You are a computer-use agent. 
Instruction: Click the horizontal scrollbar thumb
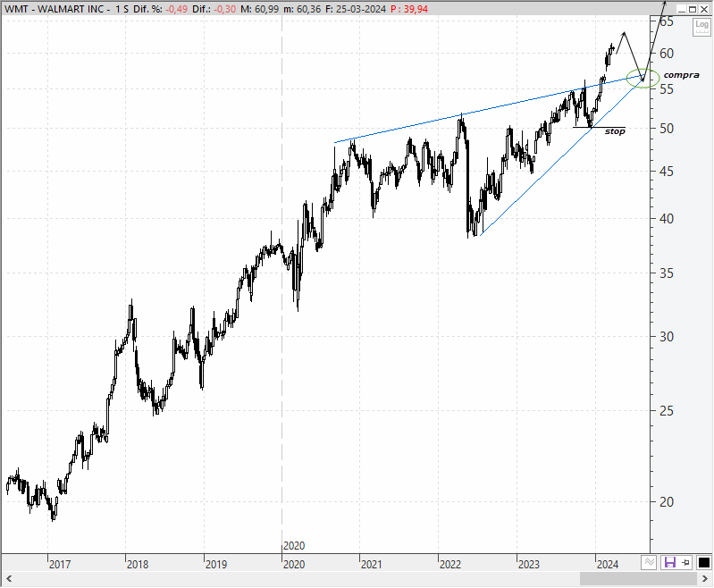click(x=638, y=579)
